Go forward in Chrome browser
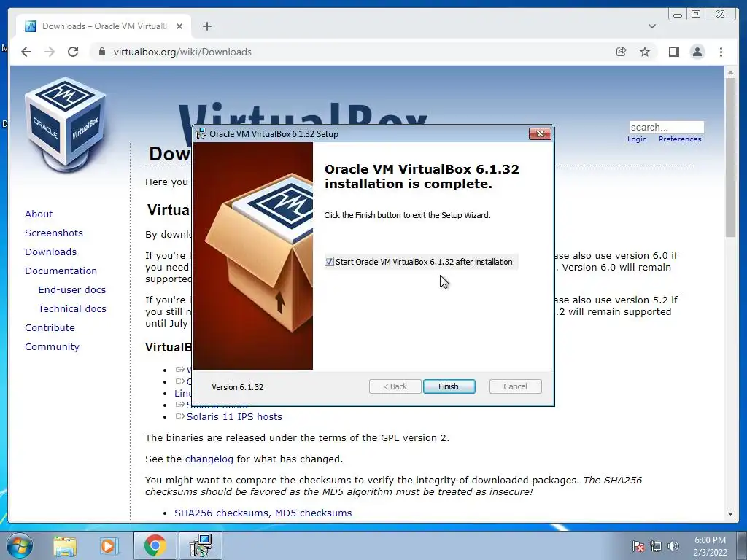 50,52
